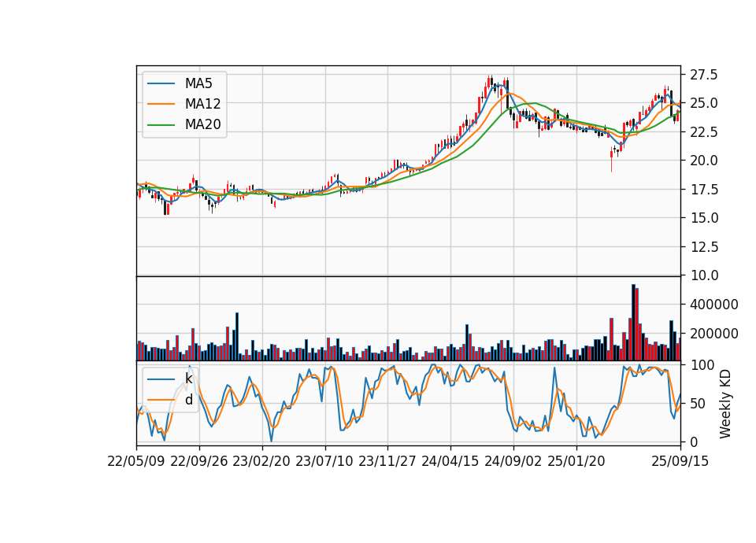This screenshot has height=543, width=756.
Task: Click the 25/01/20 date tick label
Action: [576, 462]
